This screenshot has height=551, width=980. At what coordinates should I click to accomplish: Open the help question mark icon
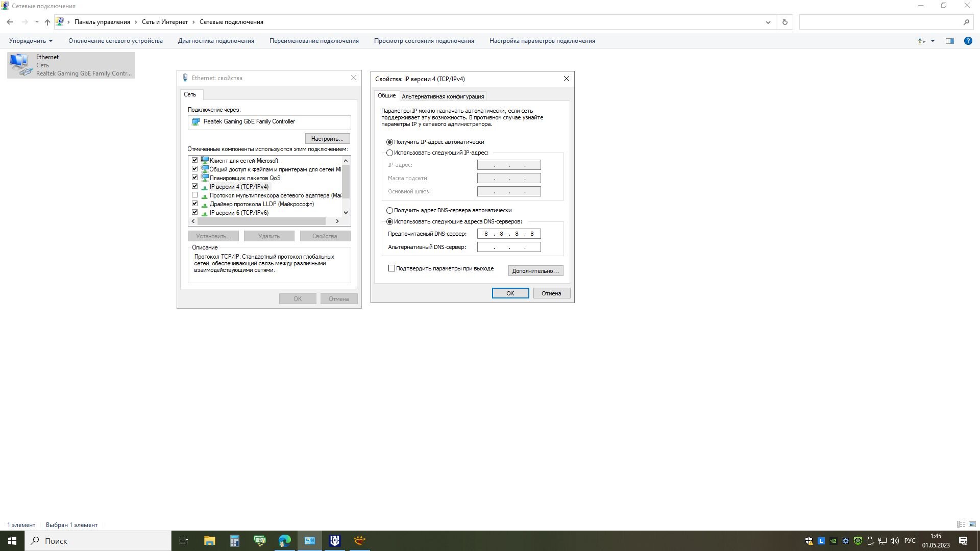[968, 41]
